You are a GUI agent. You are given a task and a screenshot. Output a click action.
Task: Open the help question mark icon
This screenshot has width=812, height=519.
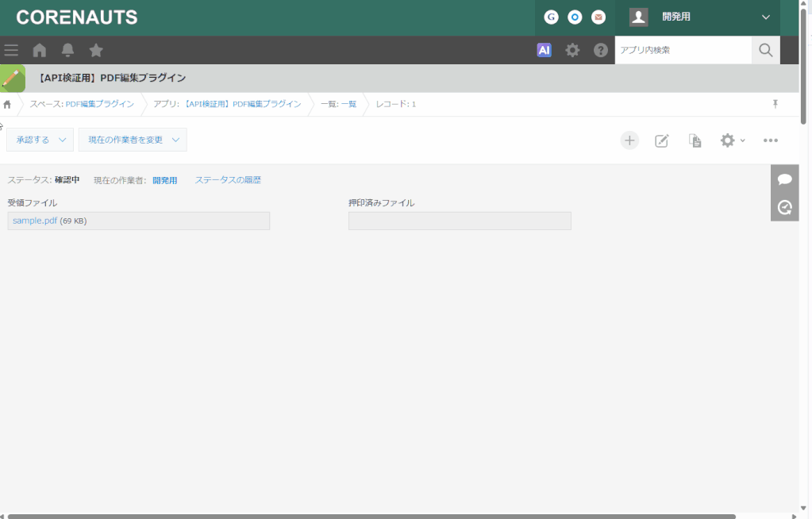[x=601, y=50]
